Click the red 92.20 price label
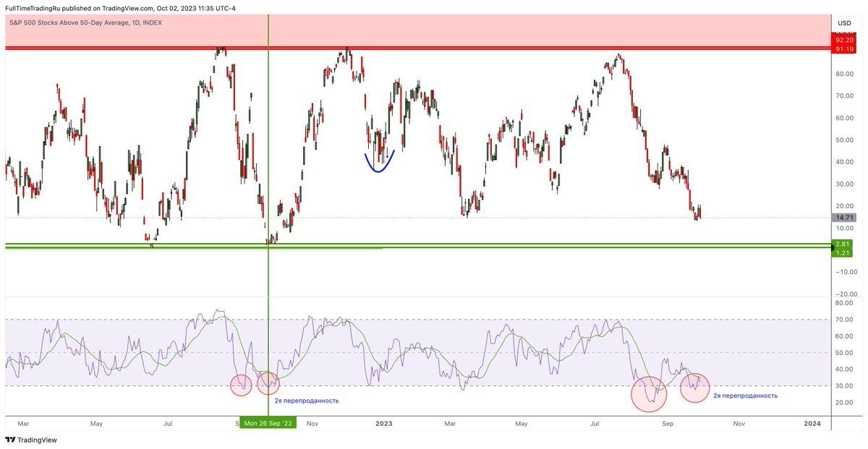This screenshot has height=449, width=868. [843, 41]
